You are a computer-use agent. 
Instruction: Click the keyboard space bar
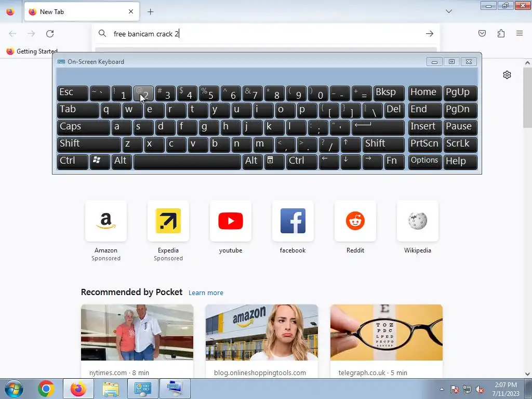(187, 162)
